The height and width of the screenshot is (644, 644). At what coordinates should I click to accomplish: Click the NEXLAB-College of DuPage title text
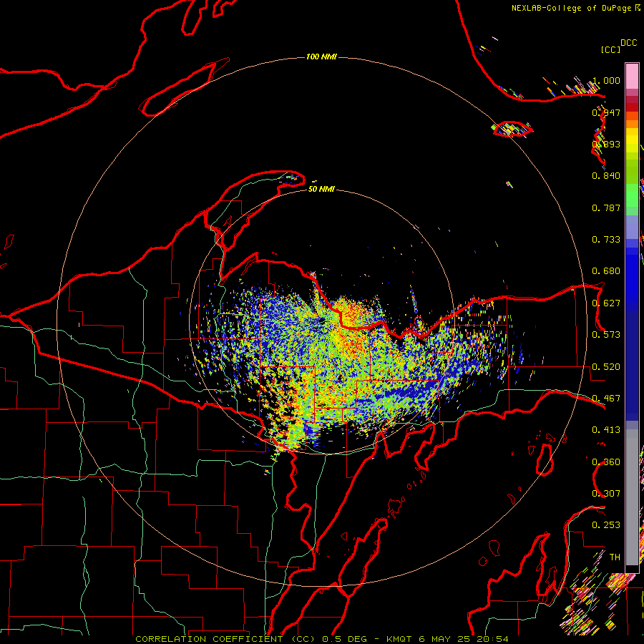click(x=576, y=8)
